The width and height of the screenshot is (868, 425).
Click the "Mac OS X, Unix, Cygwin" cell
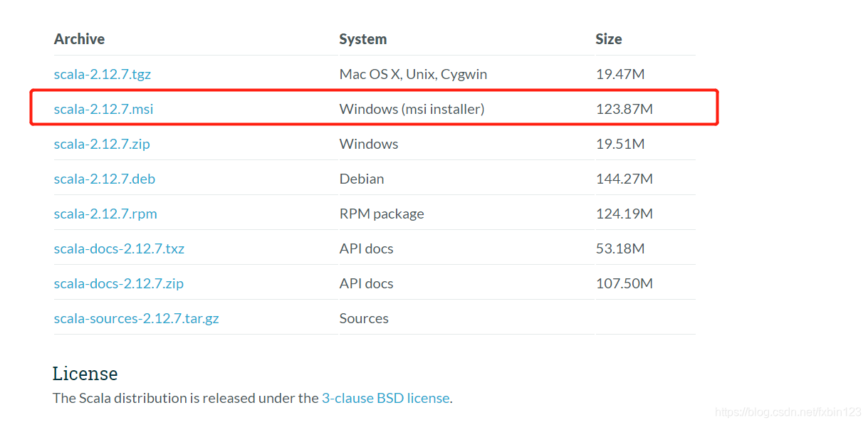413,74
